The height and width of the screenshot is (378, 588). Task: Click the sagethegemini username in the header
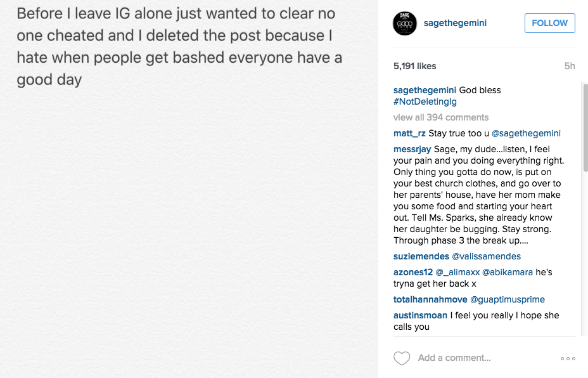[x=455, y=23]
